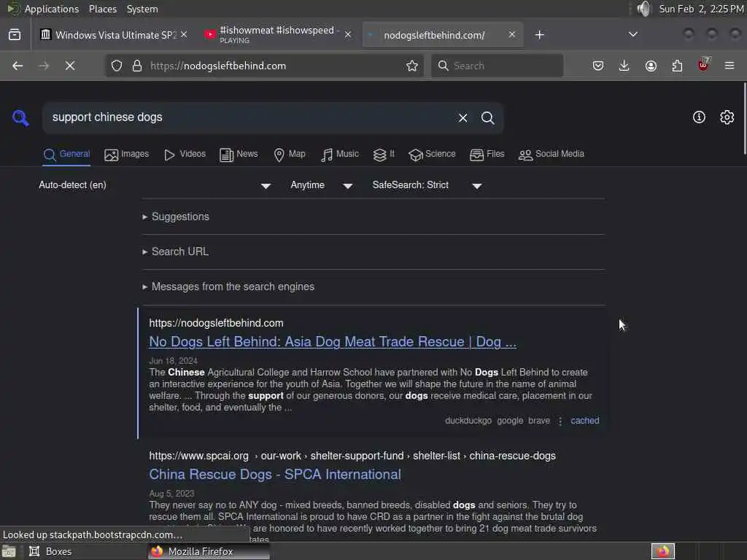
Task: Close the Windows Vista Ultimate tab
Action: (x=184, y=35)
